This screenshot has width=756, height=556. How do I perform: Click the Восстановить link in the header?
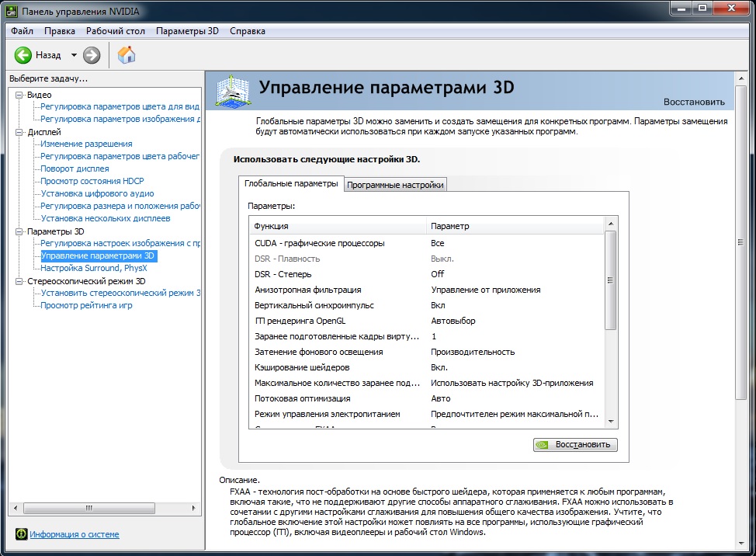[694, 102]
